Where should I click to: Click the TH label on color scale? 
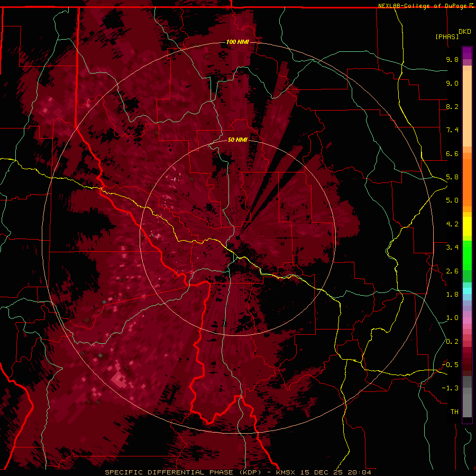point(454,412)
